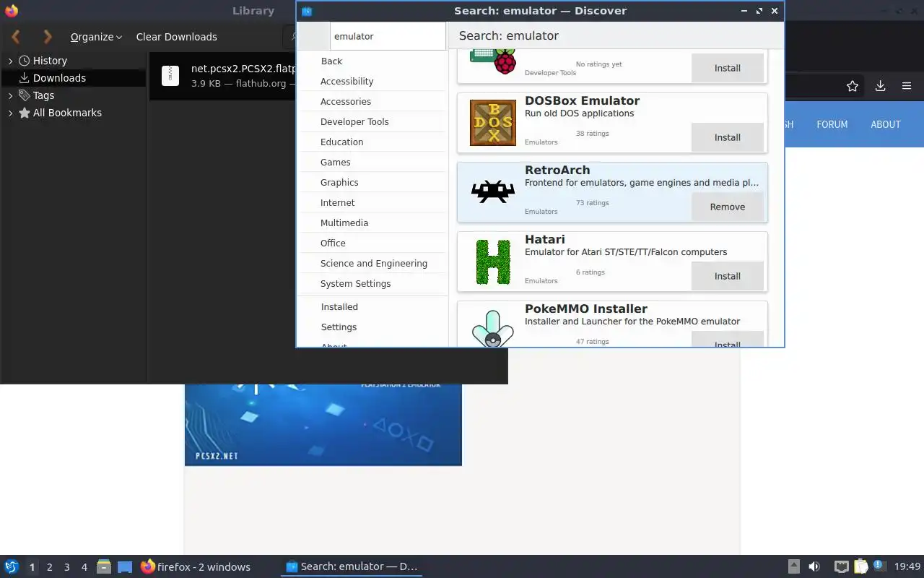924x578 pixels.
Task: Select Downloads in Library sidebar
Action: [x=59, y=78]
